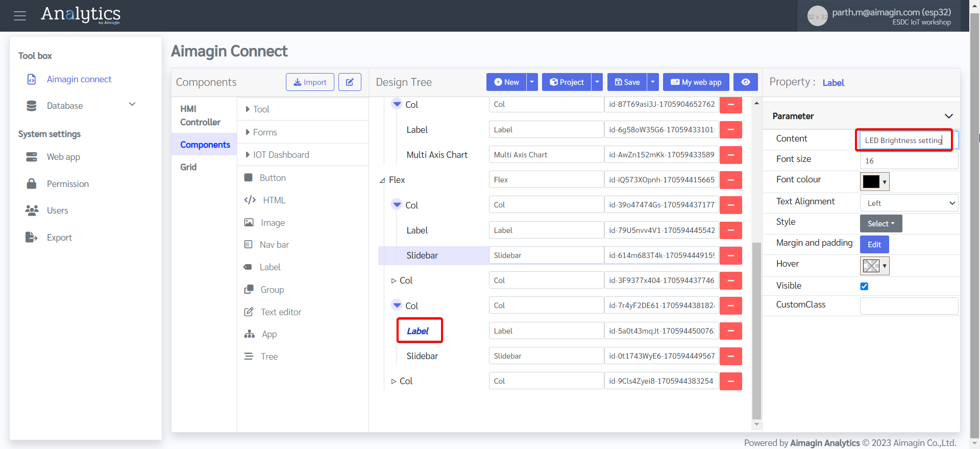The image size is (980, 449).
Task: Open the Text Alignment dropdown
Action: point(909,203)
